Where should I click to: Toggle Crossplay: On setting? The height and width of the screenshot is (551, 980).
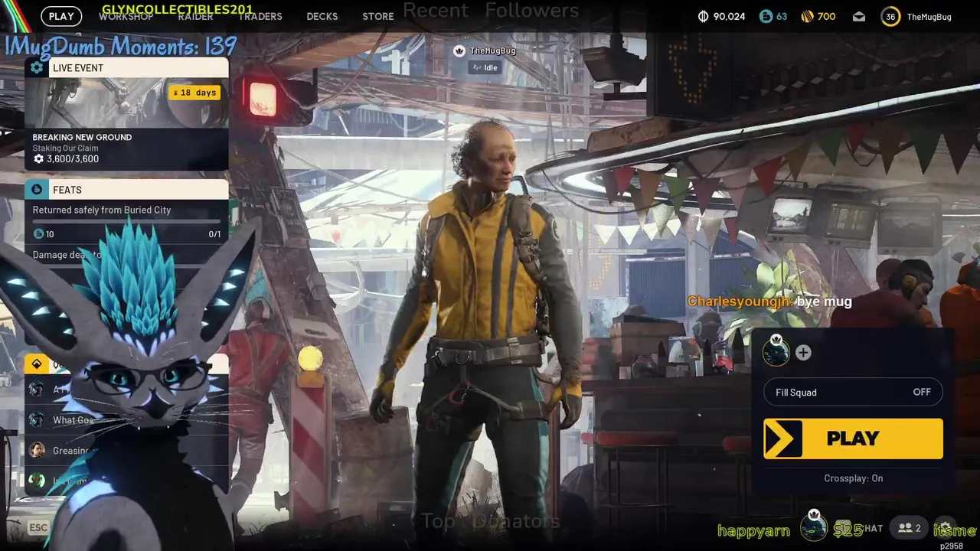click(x=853, y=478)
